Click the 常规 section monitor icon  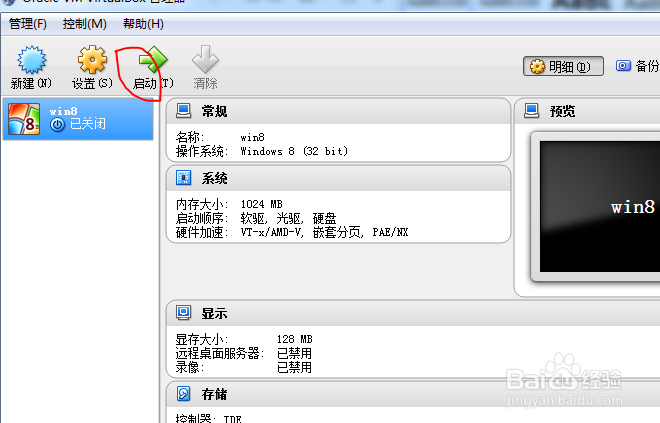184,110
